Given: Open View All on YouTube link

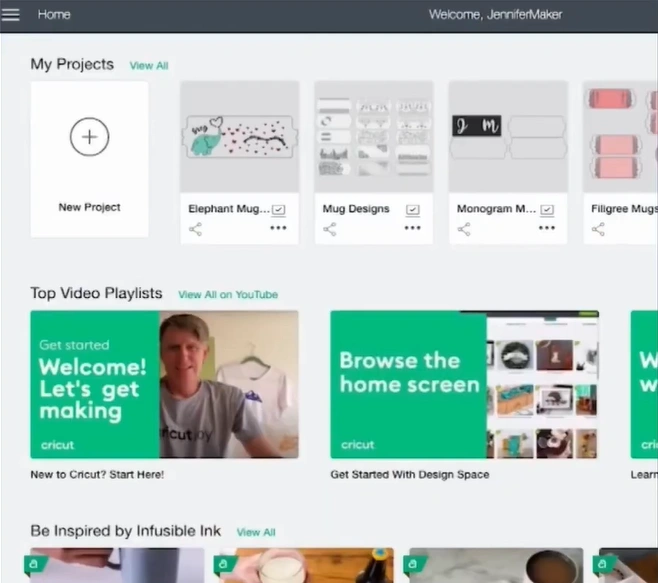Looking at the screenshot, I should tap(228, 295).
